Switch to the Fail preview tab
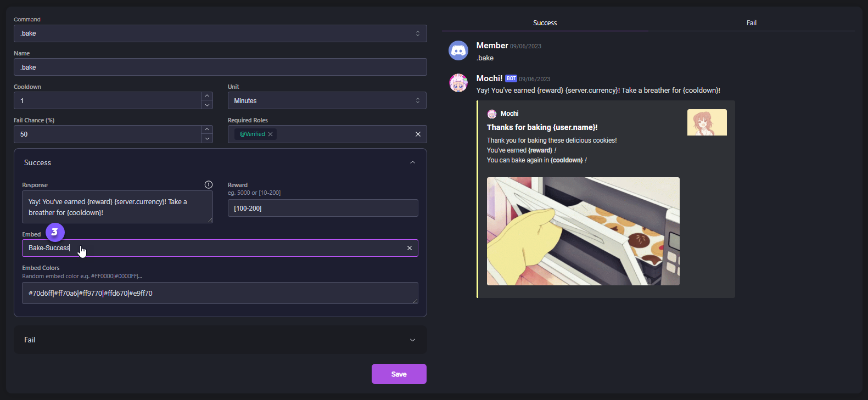The height and width of the screenshot is (400, 868). pos(751,22)
